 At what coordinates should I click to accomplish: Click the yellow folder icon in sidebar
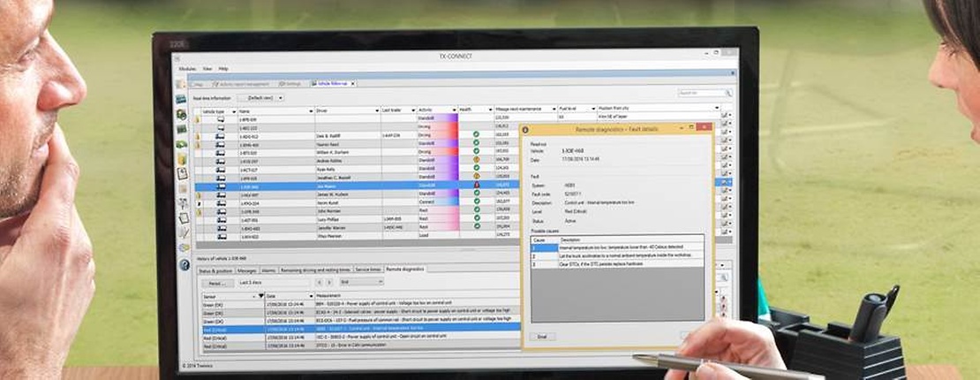coord(182,159)
